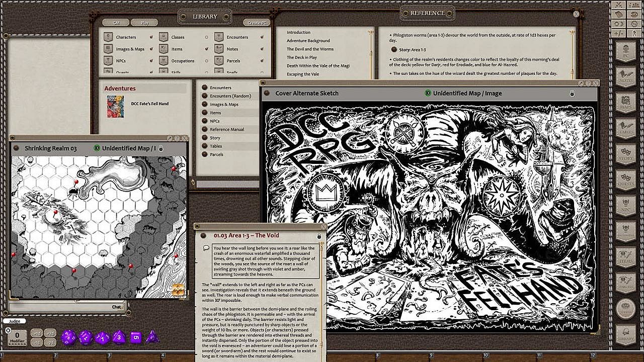Click the Occupations category icon in Library
The height and width of the screenshot is (362, 644).
(x=164, y=60)
